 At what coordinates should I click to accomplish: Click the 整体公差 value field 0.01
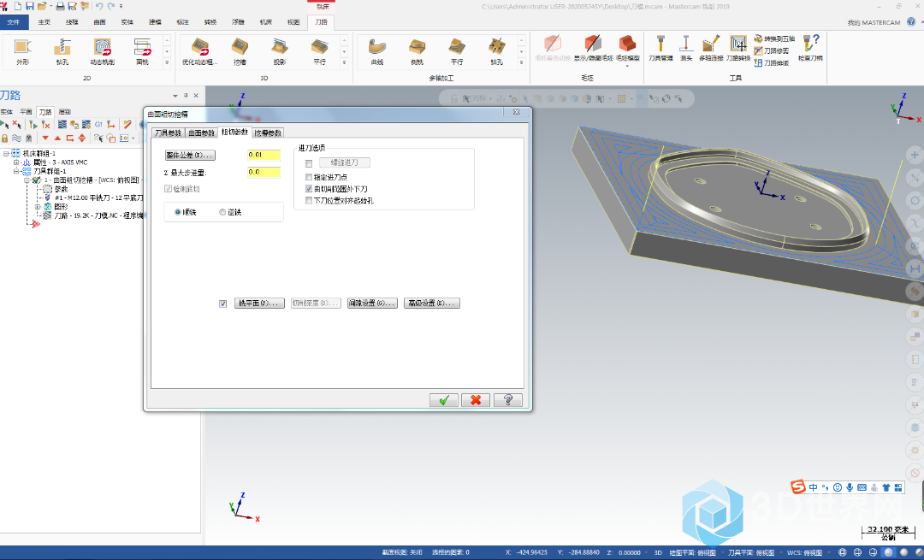pyautogui.click(x=264, y=155)
